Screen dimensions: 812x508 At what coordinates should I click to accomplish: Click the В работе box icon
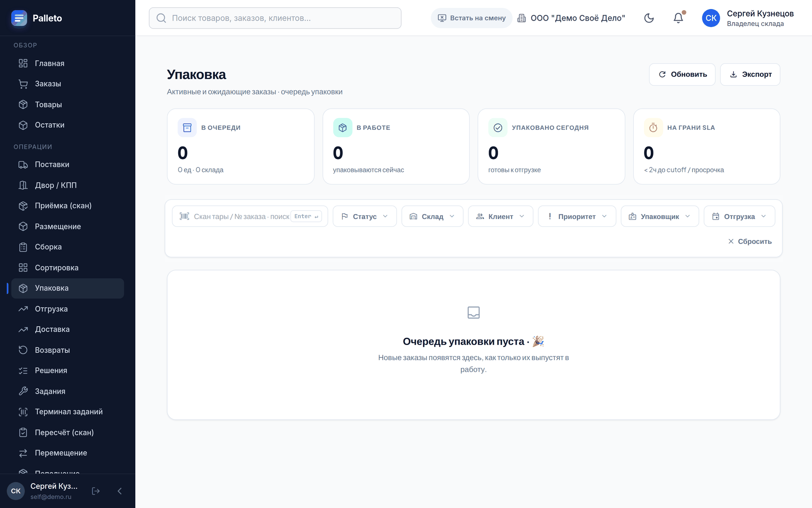342,128
